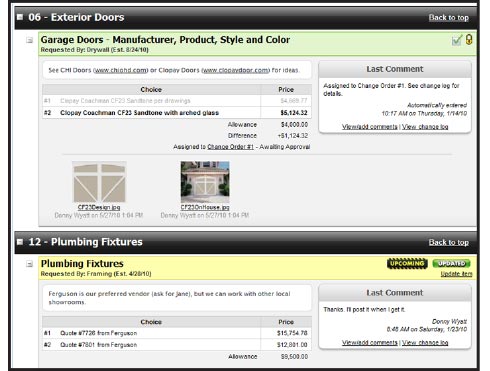View change log for Garage Doors comment

point(425,127)
